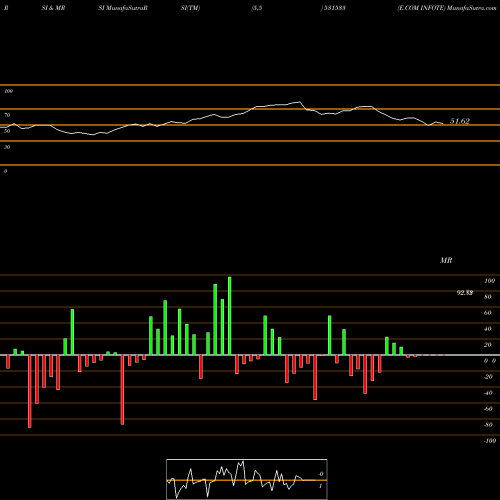Click the MunafaSutra.com watermark text at top right

coord(472,8)
